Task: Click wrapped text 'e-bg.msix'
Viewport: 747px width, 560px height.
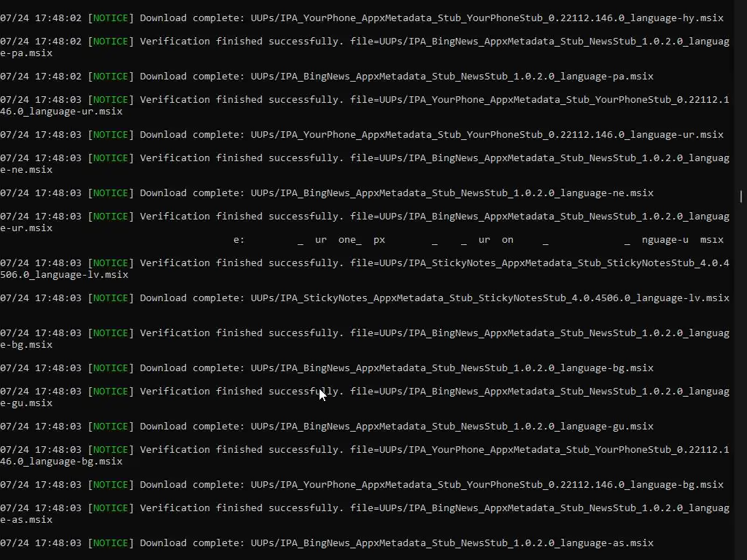Action: coord(26,345)
